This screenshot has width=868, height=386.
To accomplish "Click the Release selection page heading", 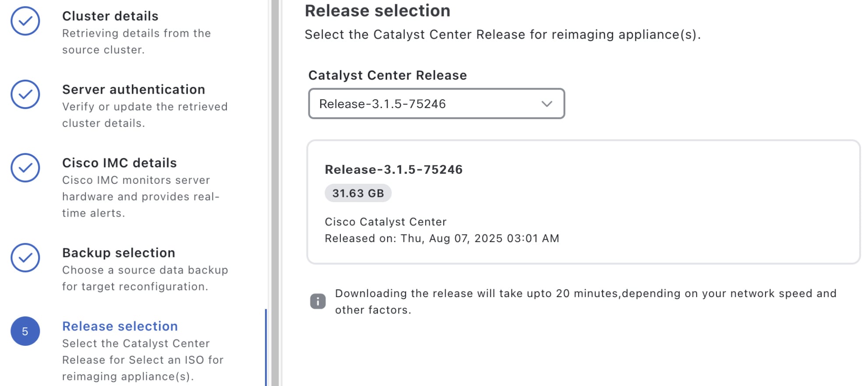I will [378, 11].
